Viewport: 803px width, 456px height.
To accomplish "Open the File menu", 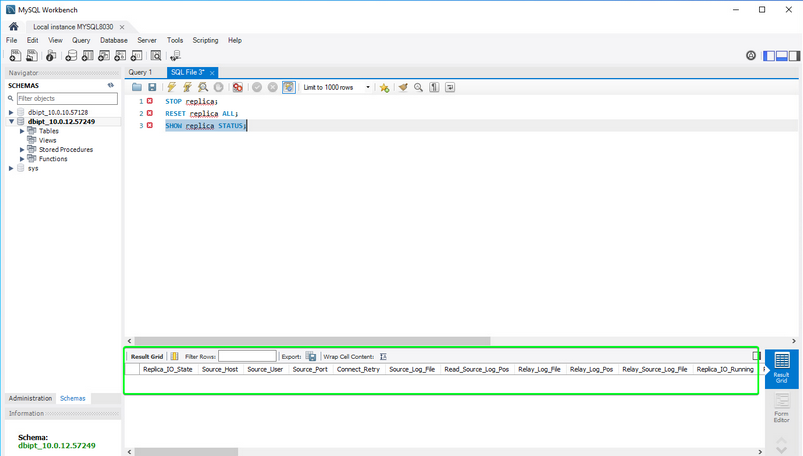I will [x=11, y=40].
